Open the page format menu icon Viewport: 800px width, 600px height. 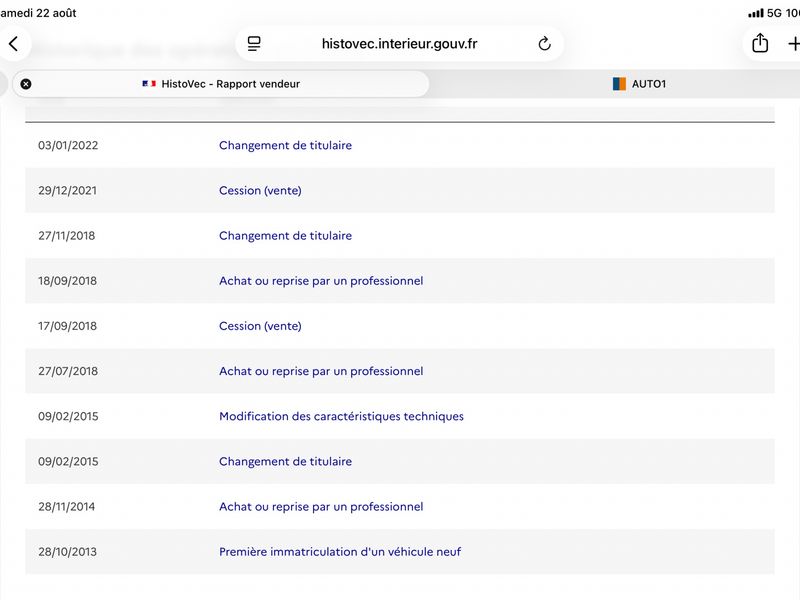point(254,44)
